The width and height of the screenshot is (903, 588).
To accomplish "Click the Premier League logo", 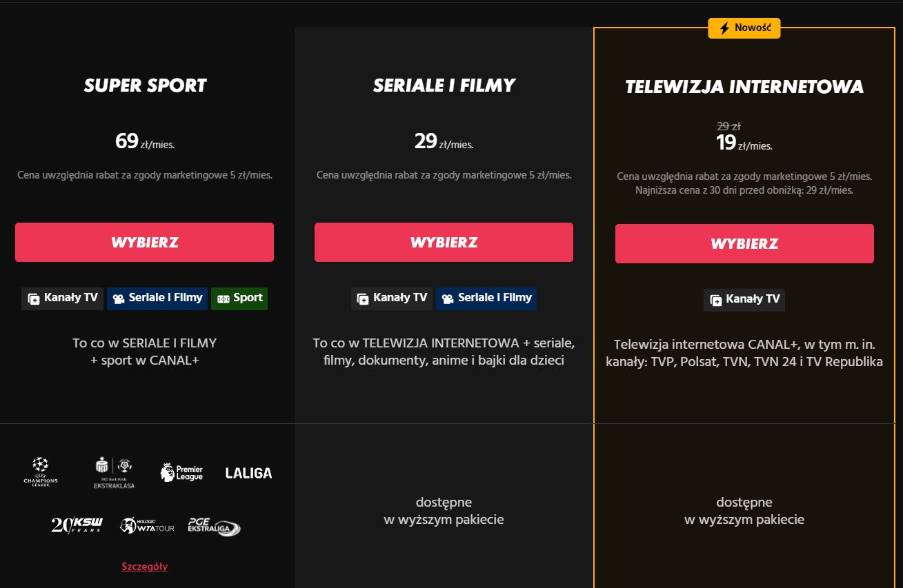I will 181,473.
